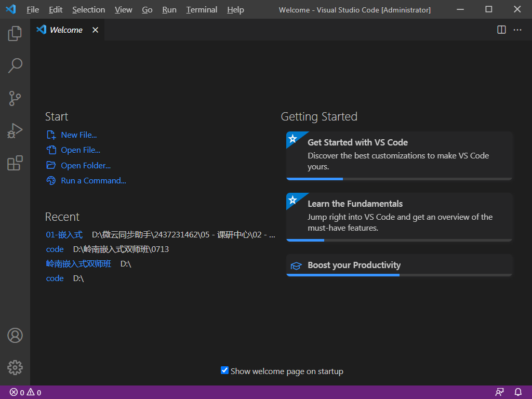Open recent folder 01-嵌入式

click(x=64, y=235)
